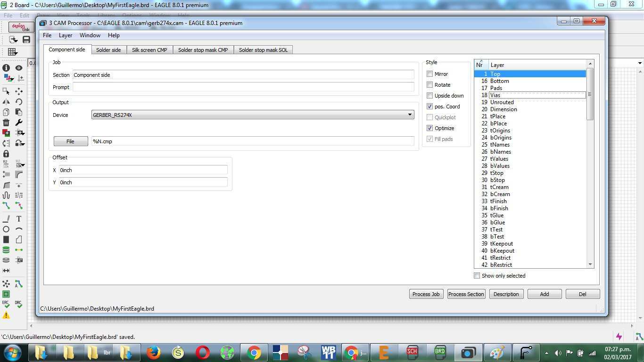The image size is (644, 362).
Task: Click the Del button
Action: click(x=582, y=294)
